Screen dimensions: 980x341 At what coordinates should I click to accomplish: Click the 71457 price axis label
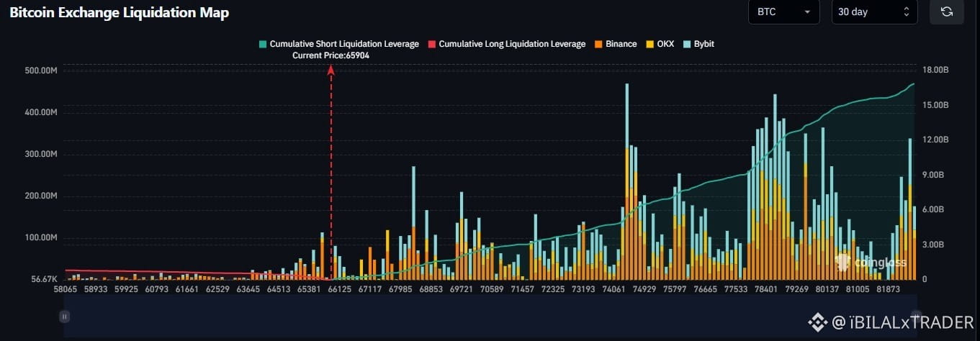click(x=521, y=289)
